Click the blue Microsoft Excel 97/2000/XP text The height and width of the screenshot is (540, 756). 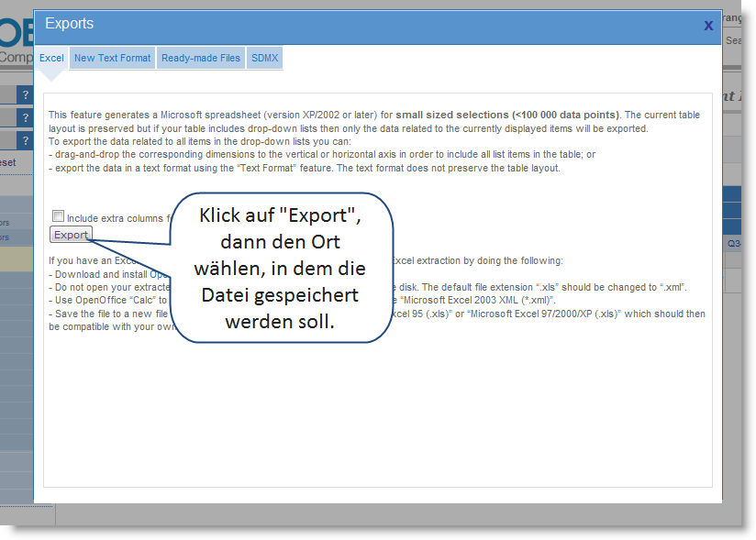540,314
